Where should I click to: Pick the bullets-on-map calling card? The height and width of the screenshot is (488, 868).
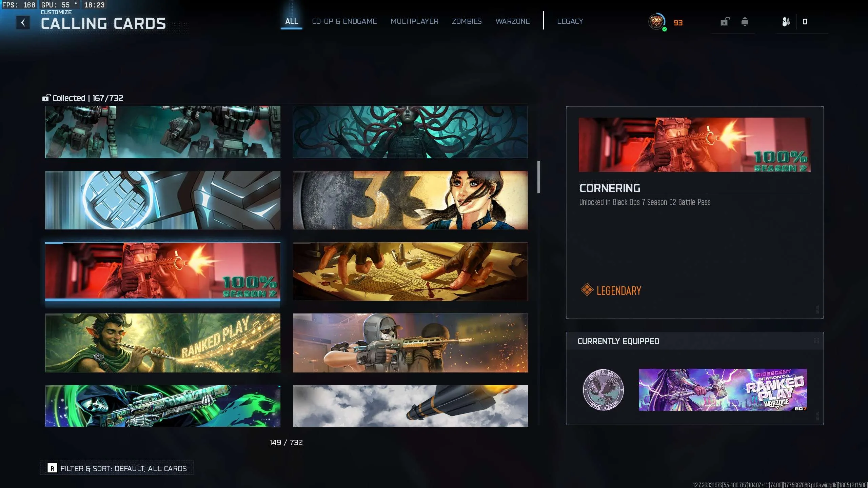410,271
